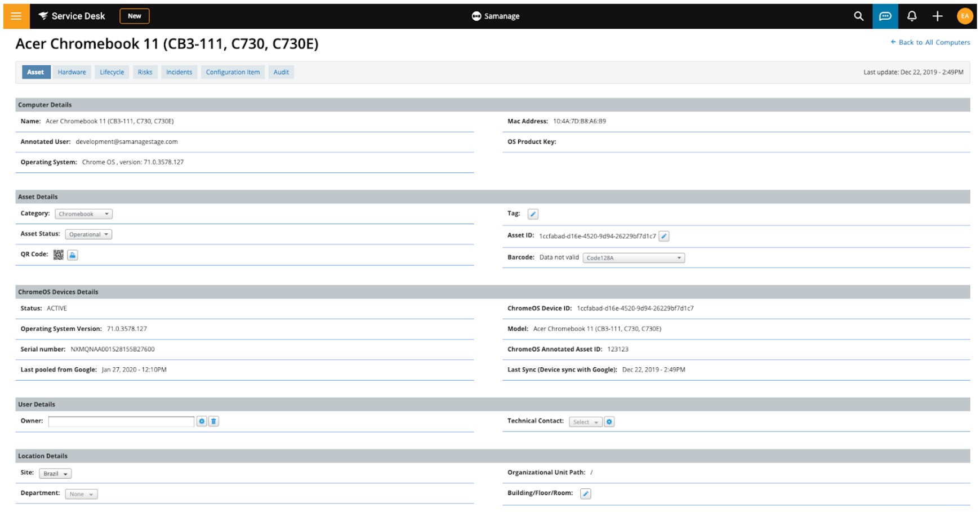Switch to the Hardware tab
This screenshot has width=980, height=512.
72,72
